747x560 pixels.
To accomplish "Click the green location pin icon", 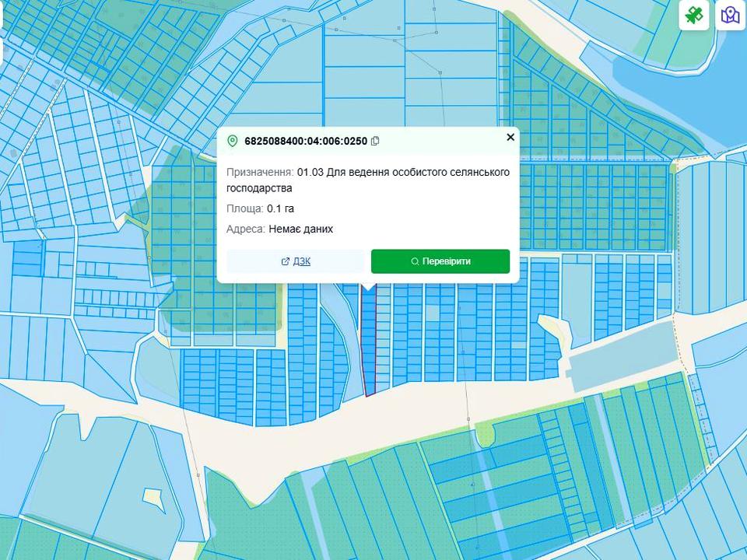I will point(232,141).
